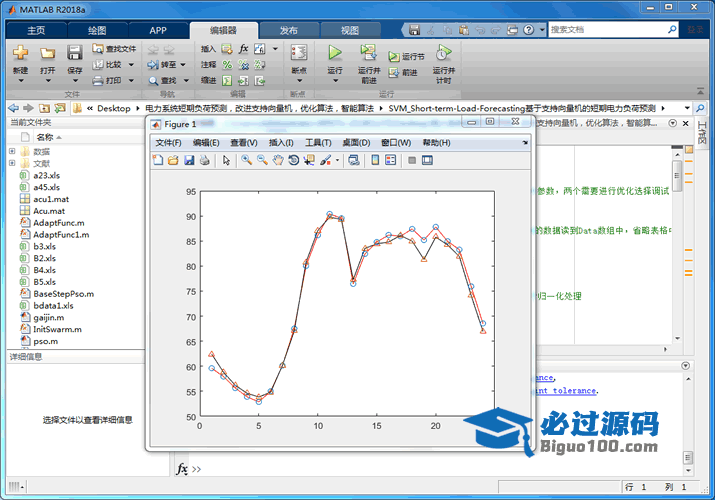
Task: Click the 运行并计时 icon
Action: click(x=443, y=52)
